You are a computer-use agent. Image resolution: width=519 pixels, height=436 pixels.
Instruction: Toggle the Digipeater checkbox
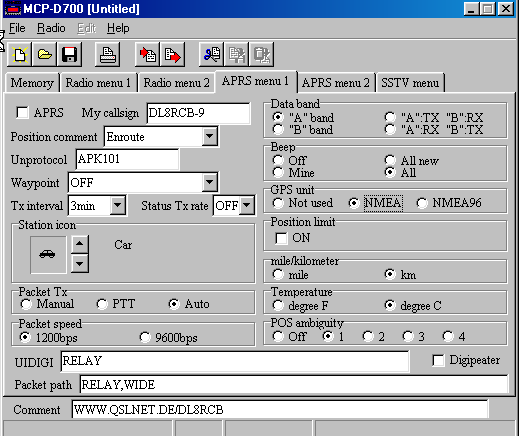(x=438, y=360)
